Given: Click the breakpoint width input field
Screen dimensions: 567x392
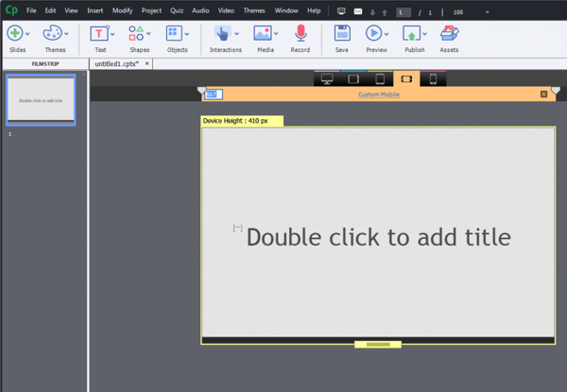Looking at the screenshot, I should tap(214, 94).
